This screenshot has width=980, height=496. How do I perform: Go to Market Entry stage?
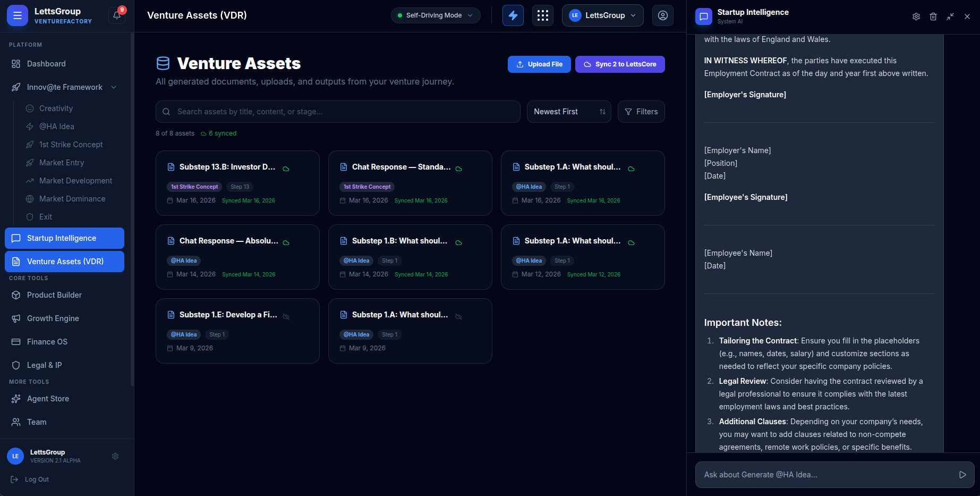tap(62, 163)
